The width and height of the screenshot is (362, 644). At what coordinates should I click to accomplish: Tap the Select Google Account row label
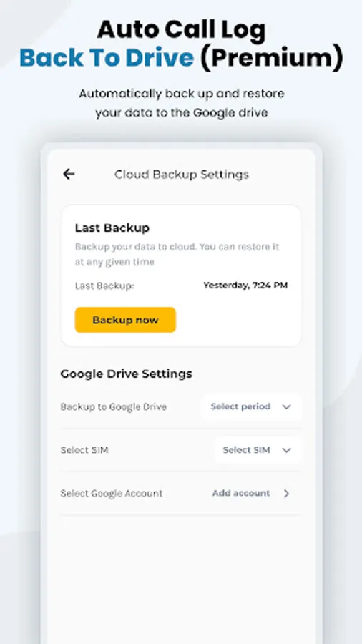click(112, 493)
